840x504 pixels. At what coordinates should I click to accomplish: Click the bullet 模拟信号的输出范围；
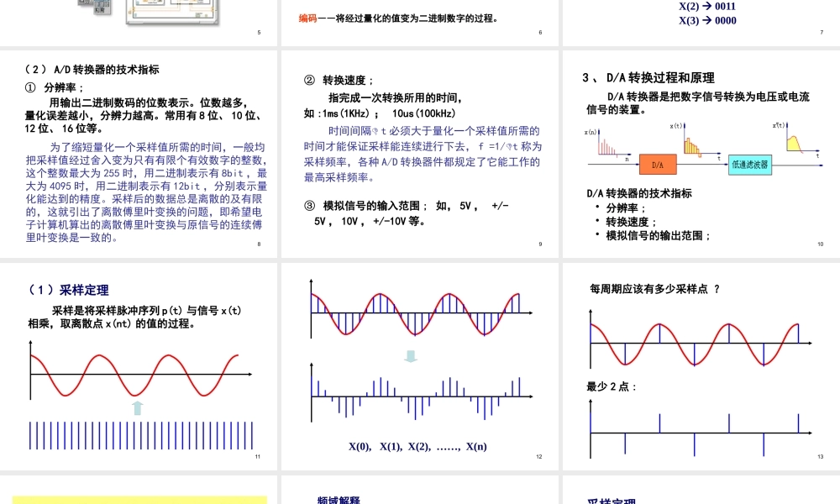(658, 236)
